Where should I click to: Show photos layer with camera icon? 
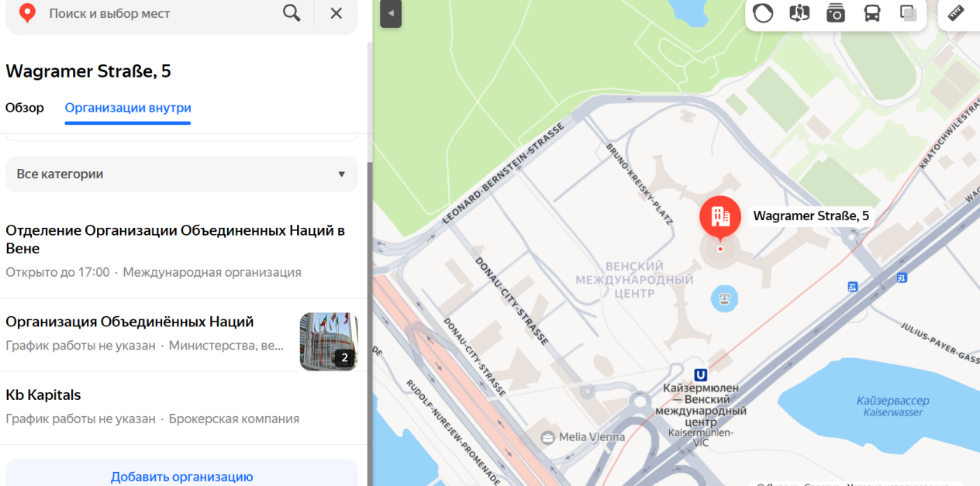[x=835, y=13]
